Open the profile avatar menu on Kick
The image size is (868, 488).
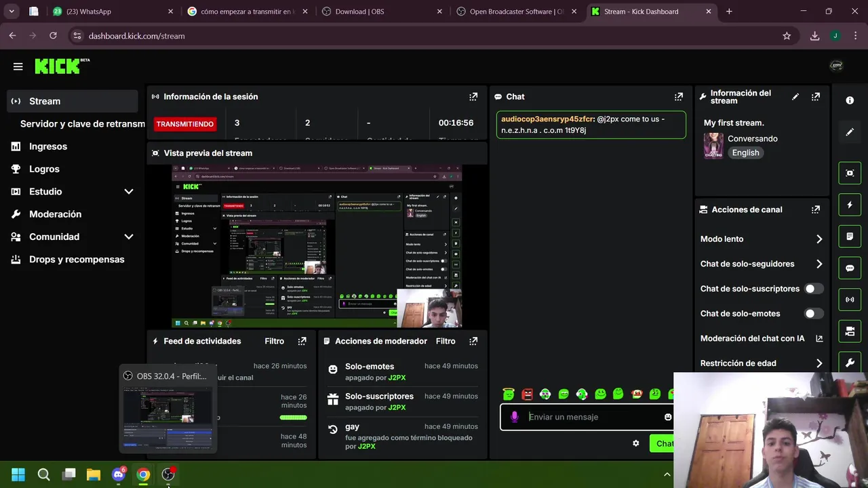click(x=836, y=66)
